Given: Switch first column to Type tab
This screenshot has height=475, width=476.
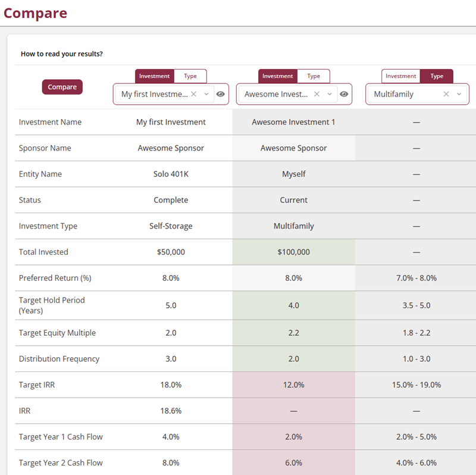Looking at the screenshot, I should click(190, 76).
